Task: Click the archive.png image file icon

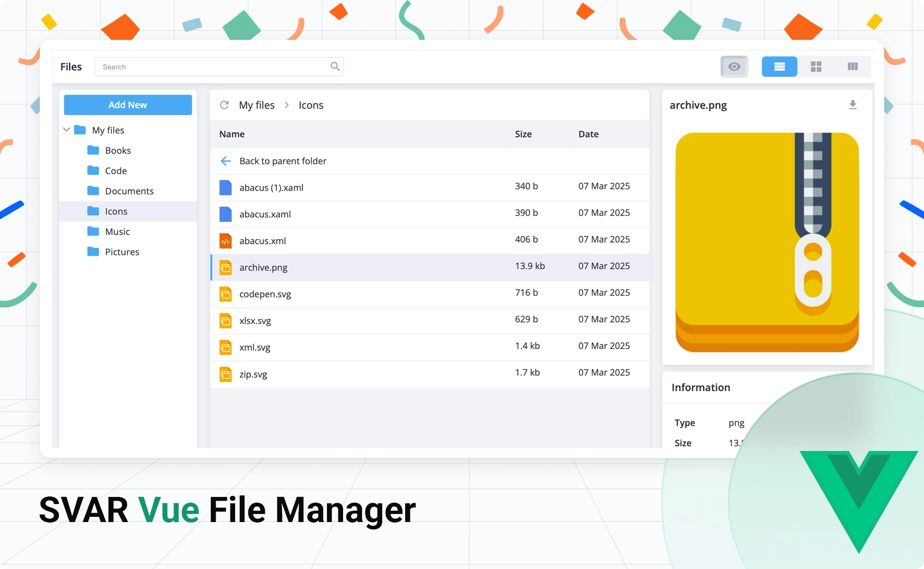Action: [226, 267]
